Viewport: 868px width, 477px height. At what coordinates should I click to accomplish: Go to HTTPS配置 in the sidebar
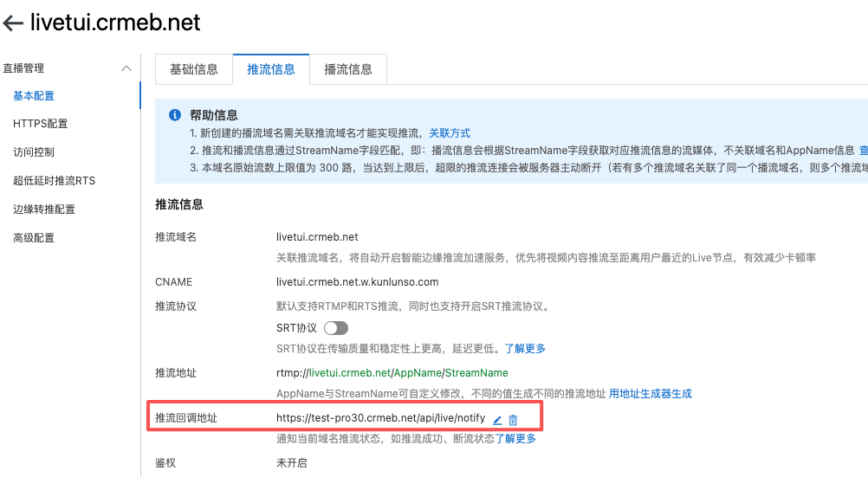(40, 124)
